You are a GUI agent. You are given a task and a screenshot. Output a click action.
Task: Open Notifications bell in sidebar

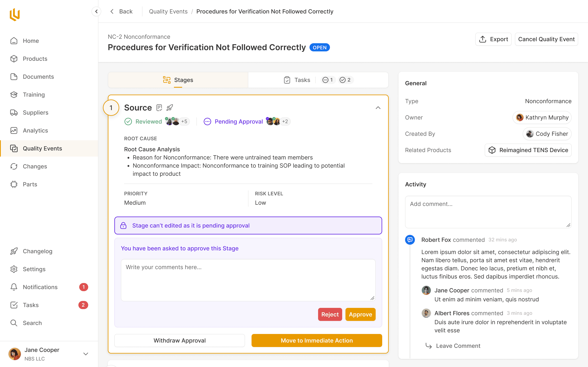click(14, 287)
